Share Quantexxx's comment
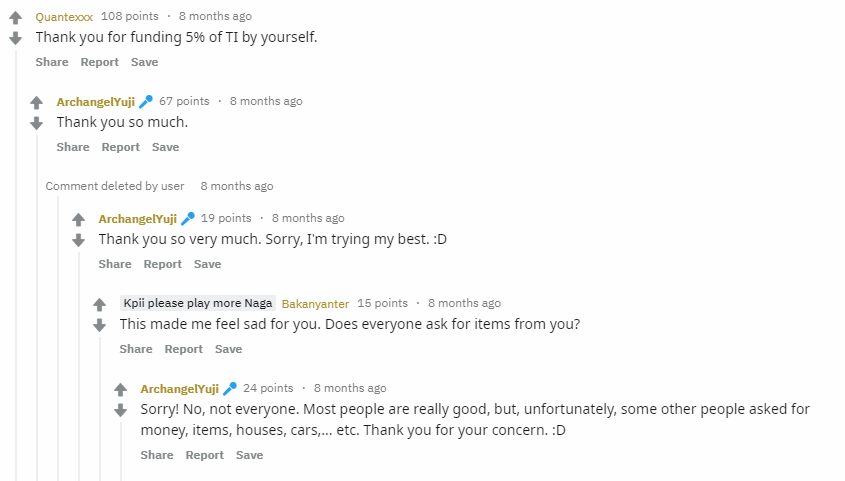Viewport: 845px width, 481px height. [52, 62]
